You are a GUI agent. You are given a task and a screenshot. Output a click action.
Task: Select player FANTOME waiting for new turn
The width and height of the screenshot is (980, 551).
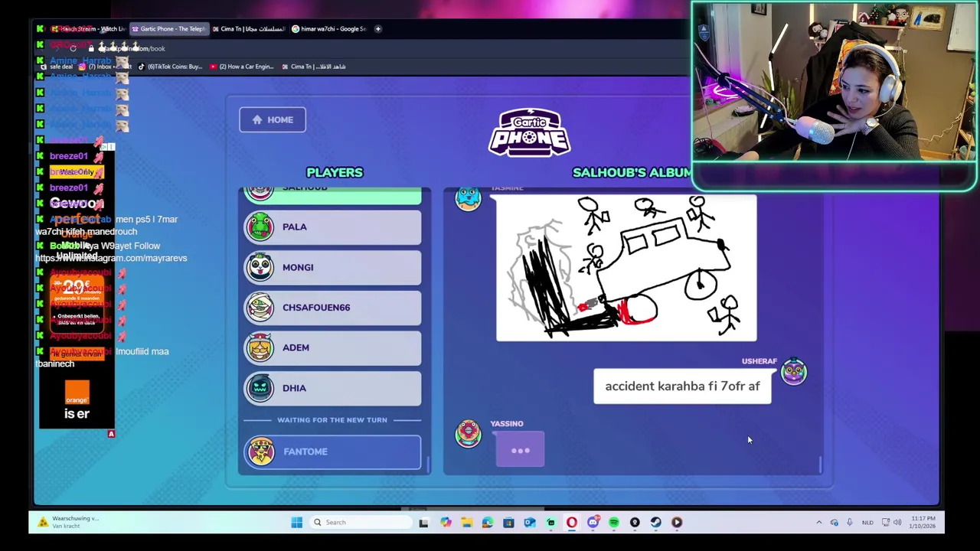click(332, 452)
